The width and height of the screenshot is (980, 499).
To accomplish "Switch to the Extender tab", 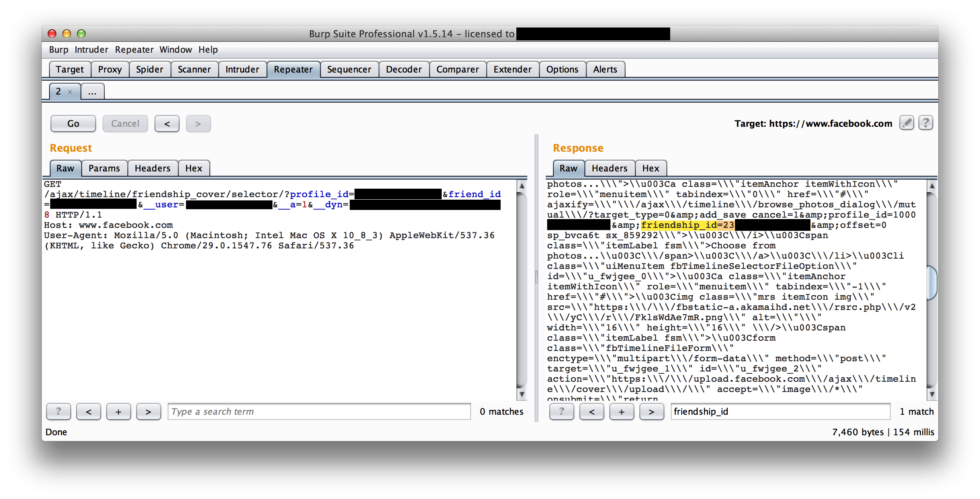I will [x=512, y=69].
